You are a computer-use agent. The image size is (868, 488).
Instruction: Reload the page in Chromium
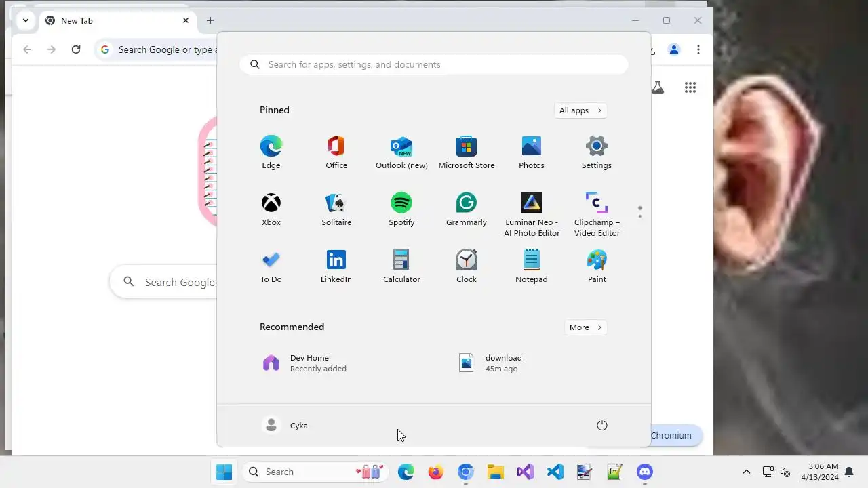point(76,49)
